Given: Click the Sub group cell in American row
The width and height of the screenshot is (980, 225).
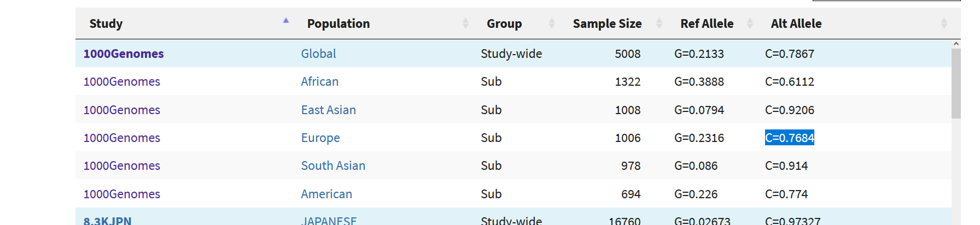Looking at the screenshot, I should pyautogui.click(x=491, y=194).
